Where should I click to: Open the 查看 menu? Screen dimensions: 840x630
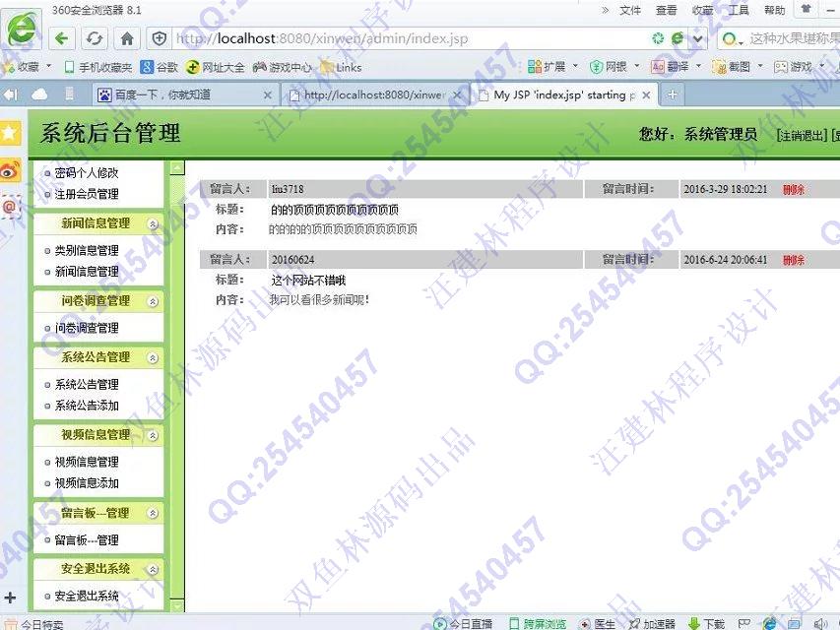point(666,10)
